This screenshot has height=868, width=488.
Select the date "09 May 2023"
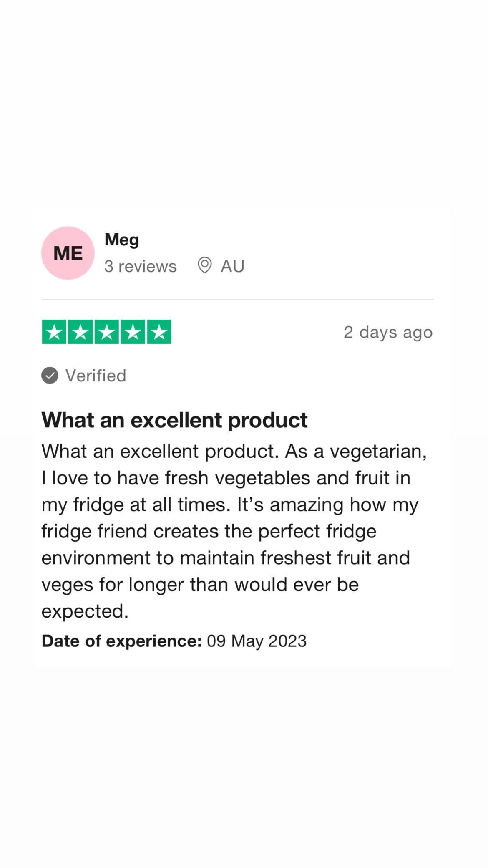click(x=257, y=641)
